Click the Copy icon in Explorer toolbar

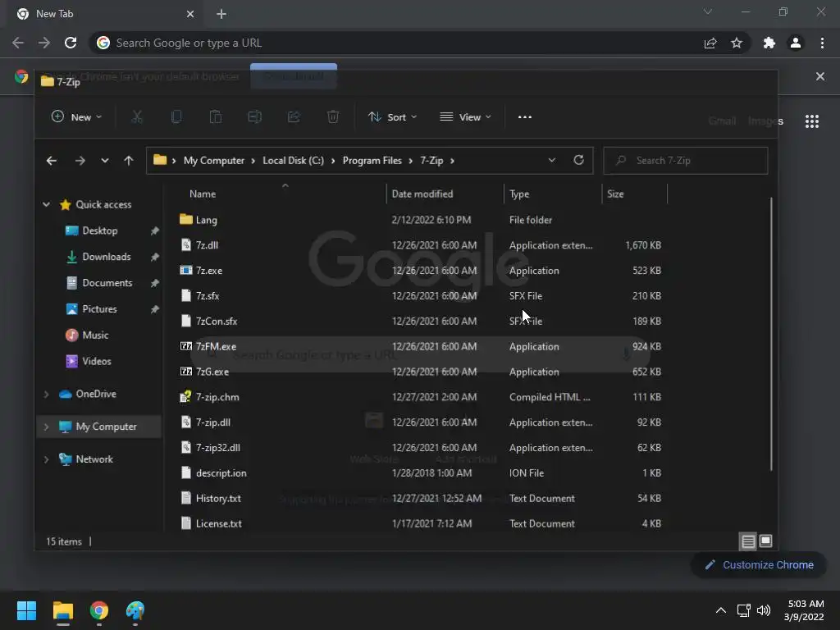[176, 116]
